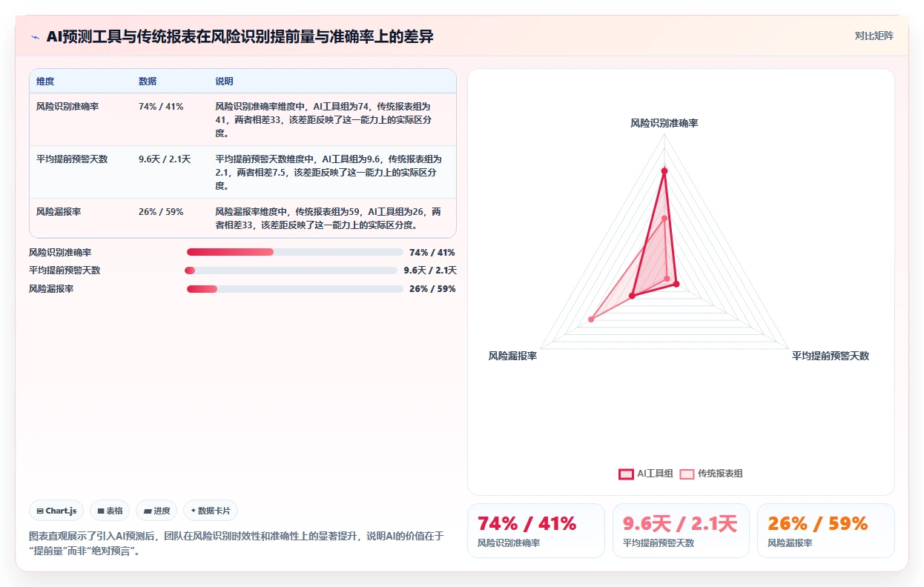Viewport: 924px width, 587px height.
Task: Click the 传统报表组 legend color box
Action: pos(687,474)
